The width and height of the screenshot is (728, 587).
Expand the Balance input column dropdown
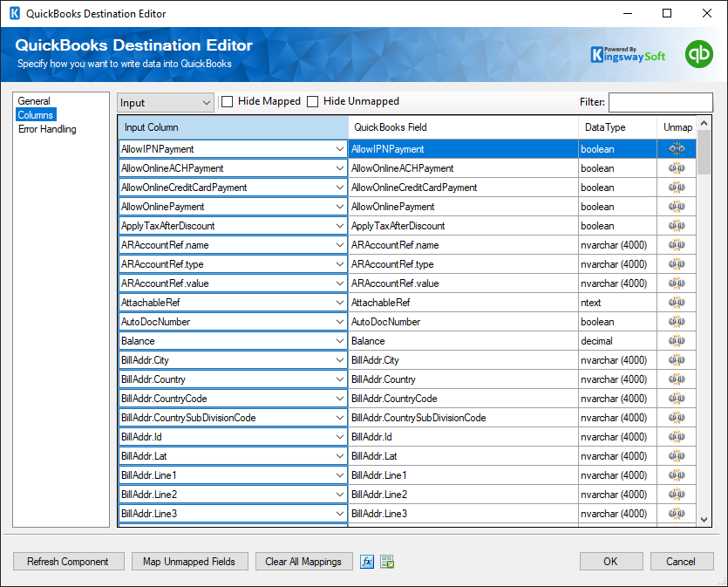pyautogui.click(x=340, y=341)
